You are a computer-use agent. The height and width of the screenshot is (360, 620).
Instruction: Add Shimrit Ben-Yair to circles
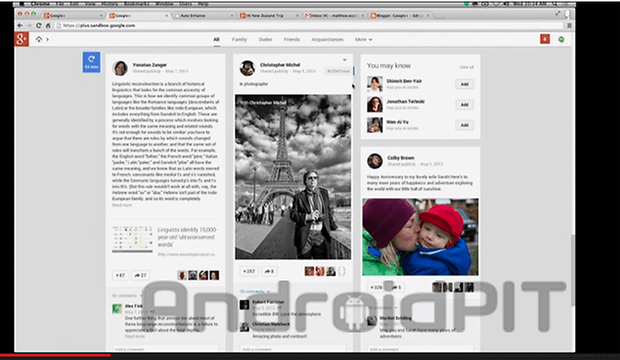coord(464,84)
